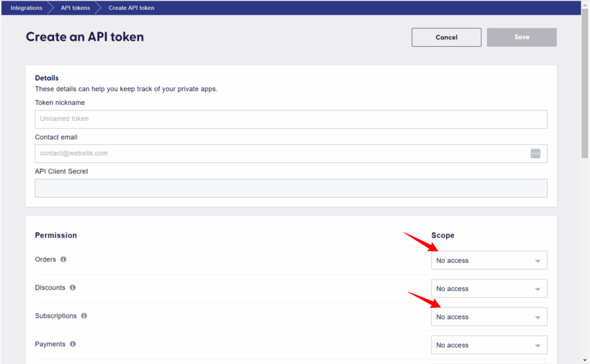Click the autofill icon in Contact email field
The image size is (590, 364).
click(535, 153)
